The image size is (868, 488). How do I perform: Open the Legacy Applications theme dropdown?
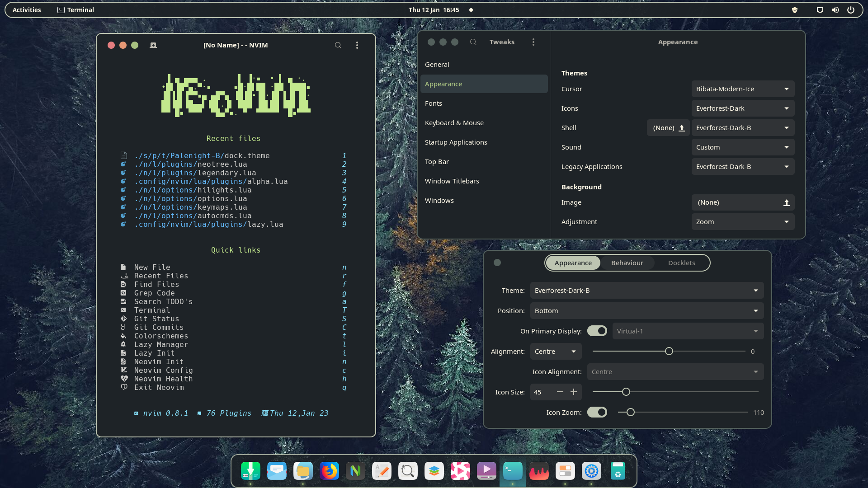coord(743,167)
